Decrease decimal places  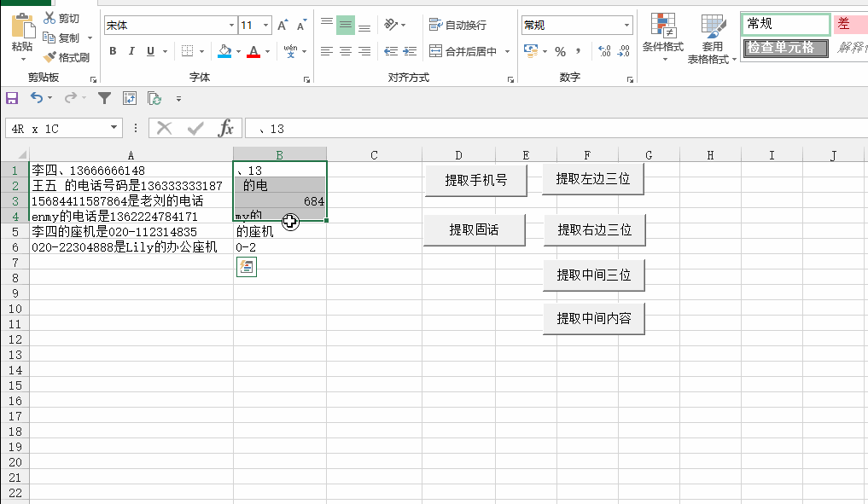623,51
